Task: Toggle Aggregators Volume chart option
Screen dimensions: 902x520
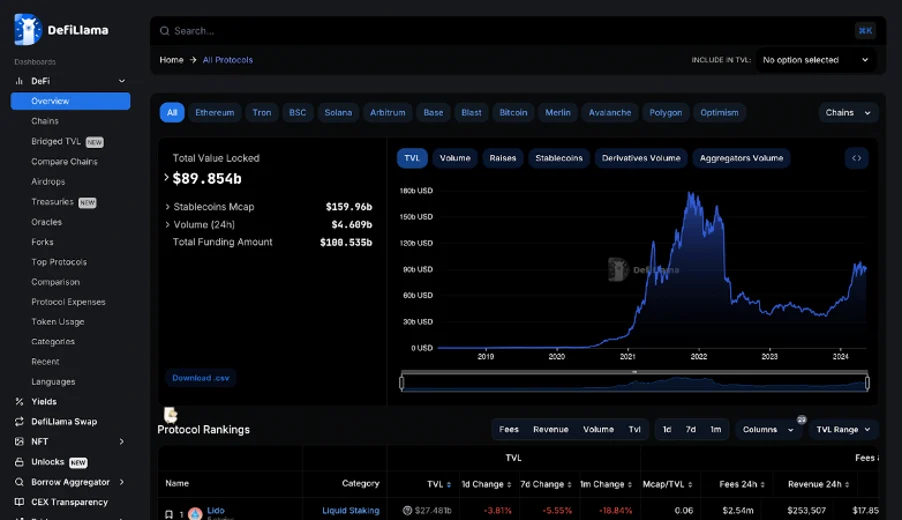Action: click(x=742, y=158)
